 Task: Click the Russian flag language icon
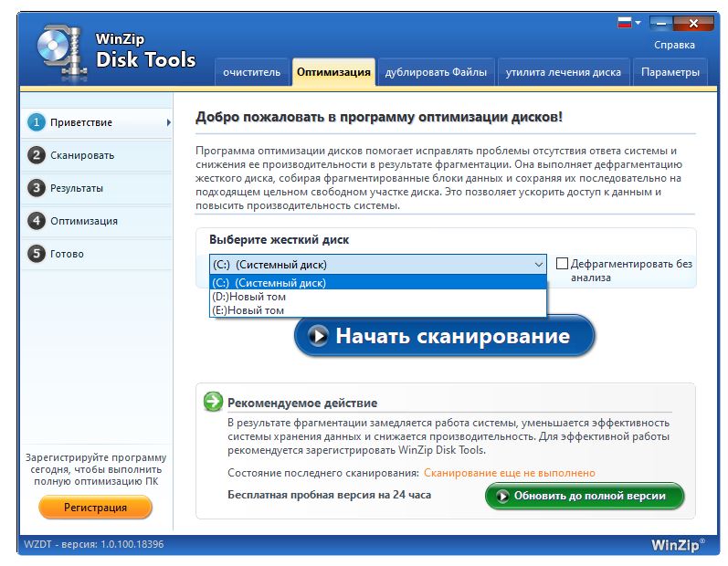point(625,22)
